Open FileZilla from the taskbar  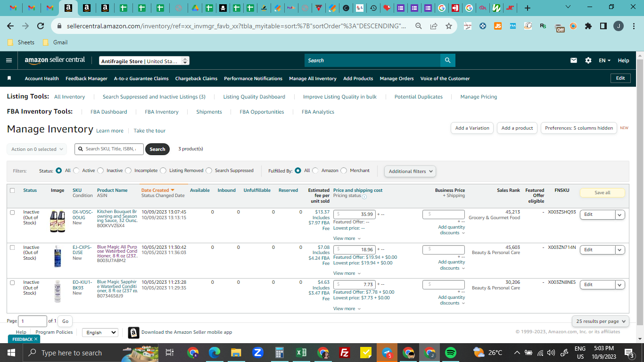(x=345, y=353)
